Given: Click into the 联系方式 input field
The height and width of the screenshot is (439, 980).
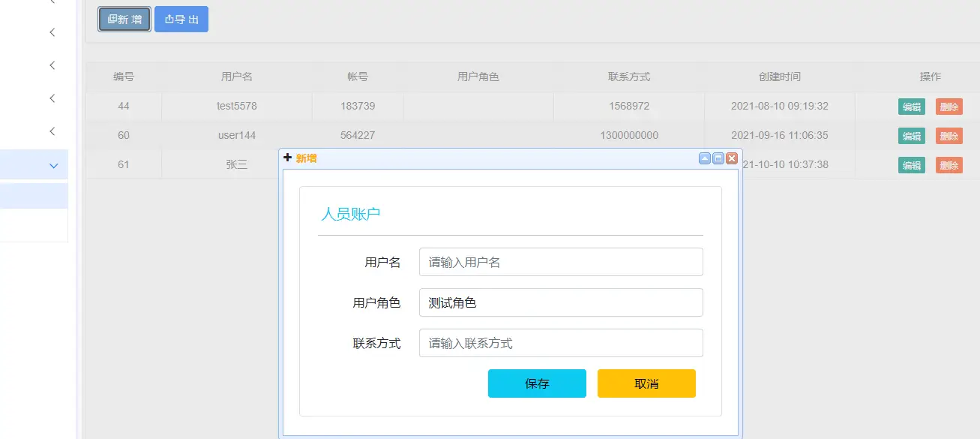Looking at the screenshot, I should [560, 343].
